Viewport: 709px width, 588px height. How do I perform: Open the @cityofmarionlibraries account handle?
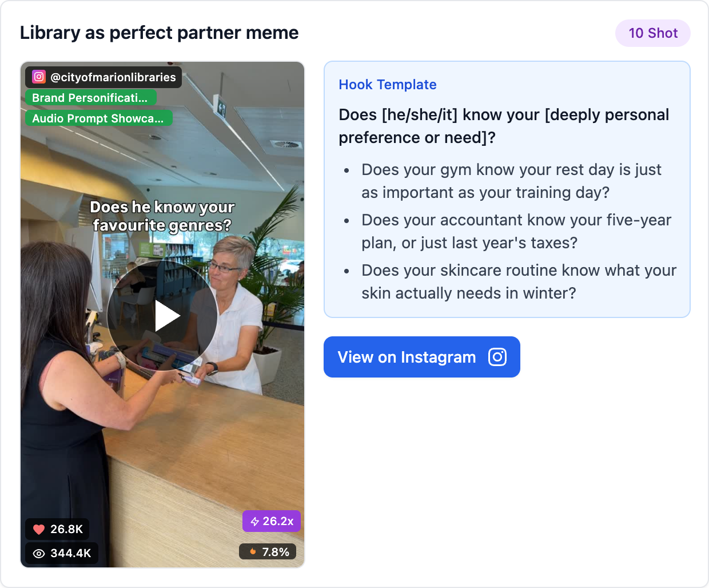pos(113,77)
